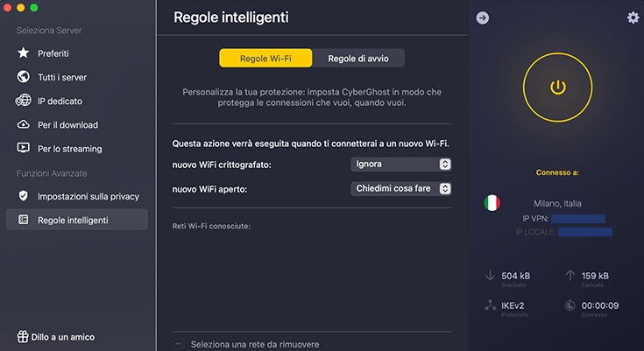644x351 pixels.
Task: Click the privacy shield icon
Action: [x=24, y=196]
